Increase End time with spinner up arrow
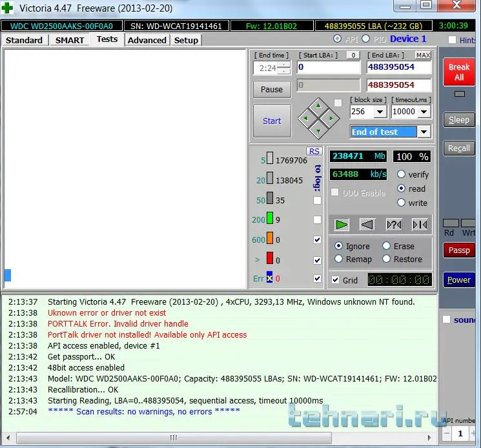The height and width of the screenshot is (448, 481). [x=284, y=65]
